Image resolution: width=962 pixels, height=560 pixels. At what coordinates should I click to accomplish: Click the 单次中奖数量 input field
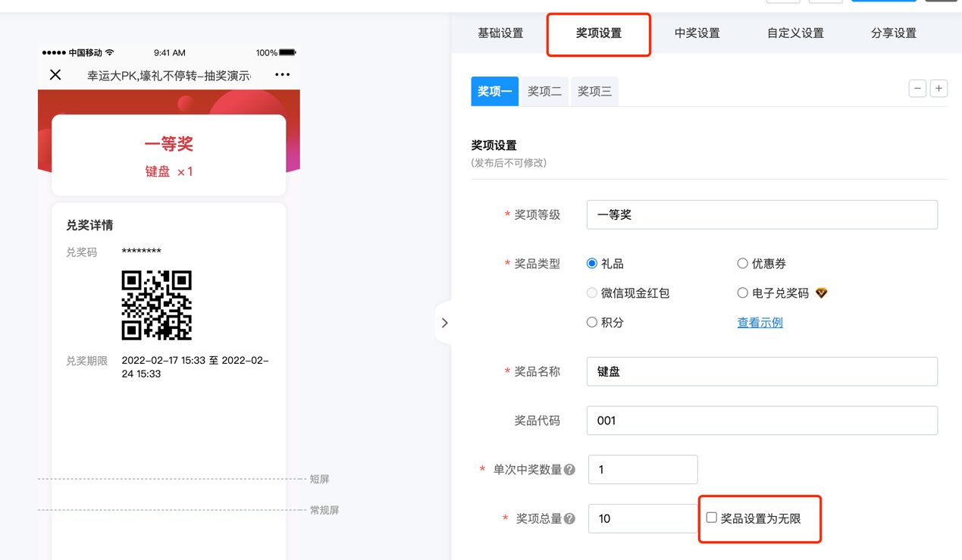point(643,470)
